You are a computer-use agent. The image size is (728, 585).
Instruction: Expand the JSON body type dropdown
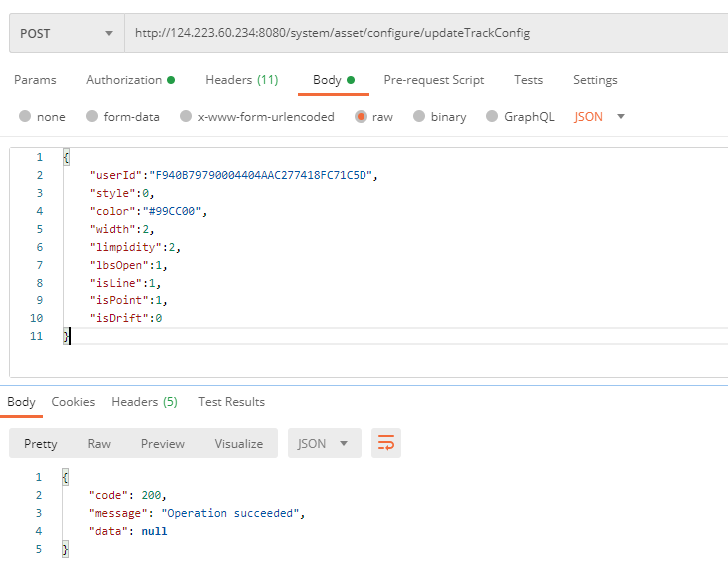600,117
